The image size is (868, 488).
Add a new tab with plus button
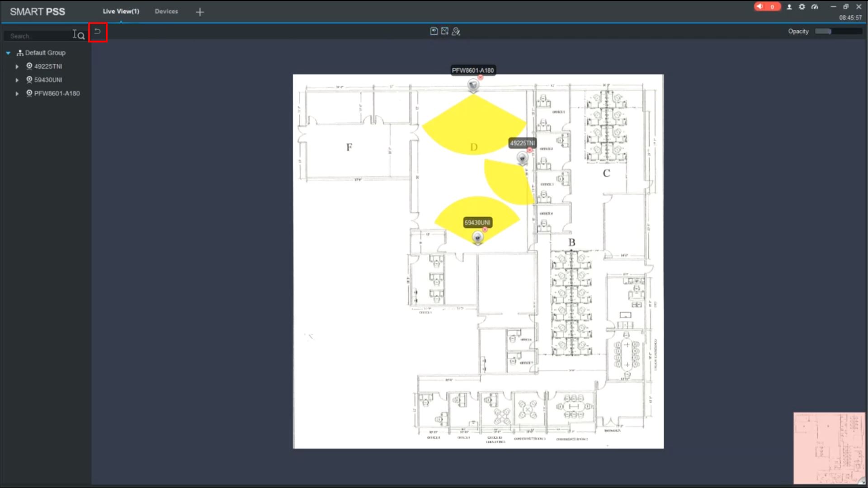[x=200, y=12]
